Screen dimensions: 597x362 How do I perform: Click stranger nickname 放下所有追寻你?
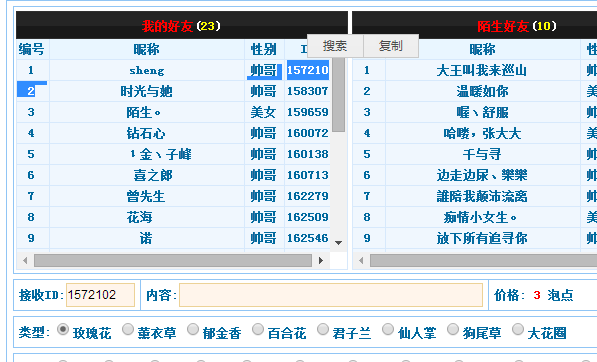[x=482, y=238]
